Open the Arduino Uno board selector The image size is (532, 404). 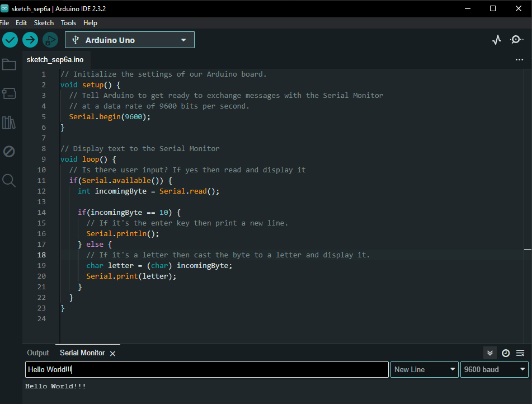[x=130, y=40]
